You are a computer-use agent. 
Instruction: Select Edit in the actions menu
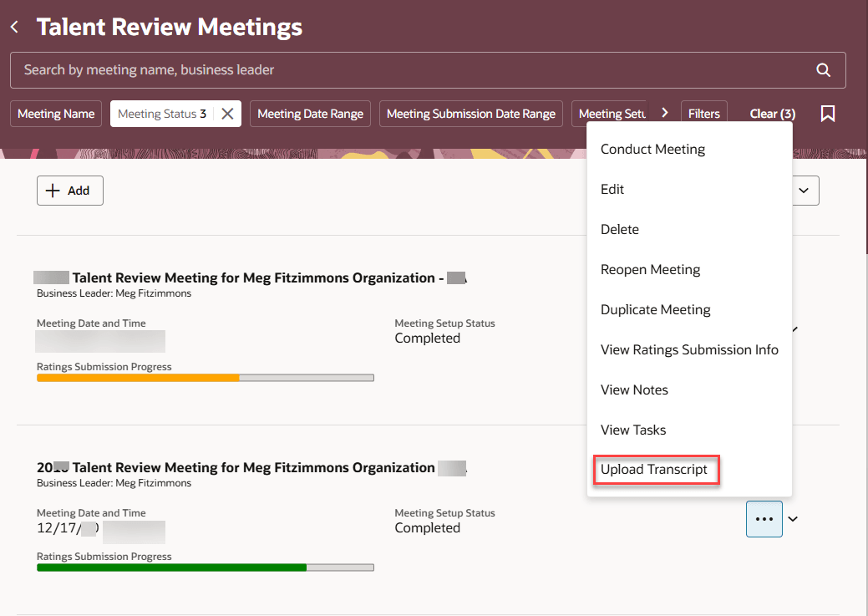click(x=689, y=190)
